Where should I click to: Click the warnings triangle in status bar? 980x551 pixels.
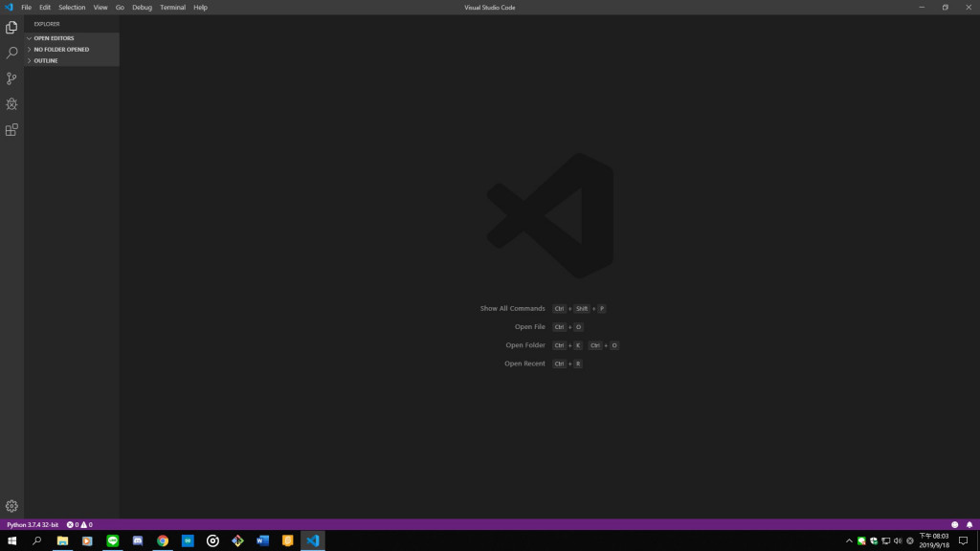(84, 525)
